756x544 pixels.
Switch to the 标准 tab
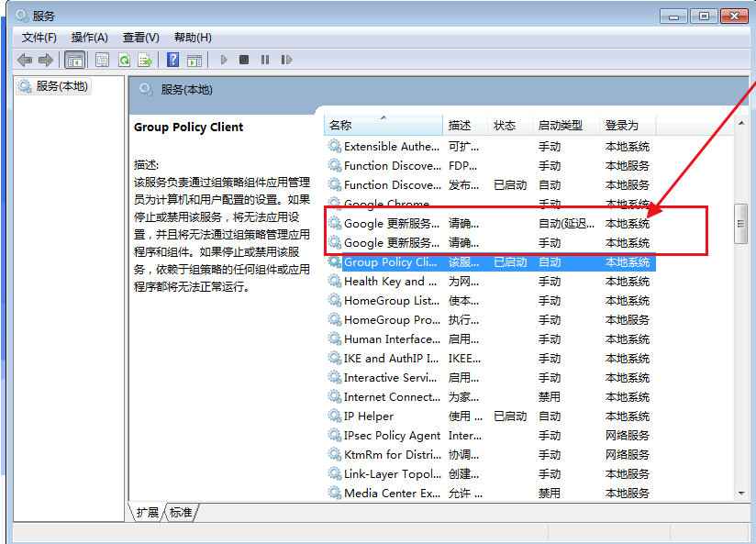pyautogui.click(x=181, y=513)
